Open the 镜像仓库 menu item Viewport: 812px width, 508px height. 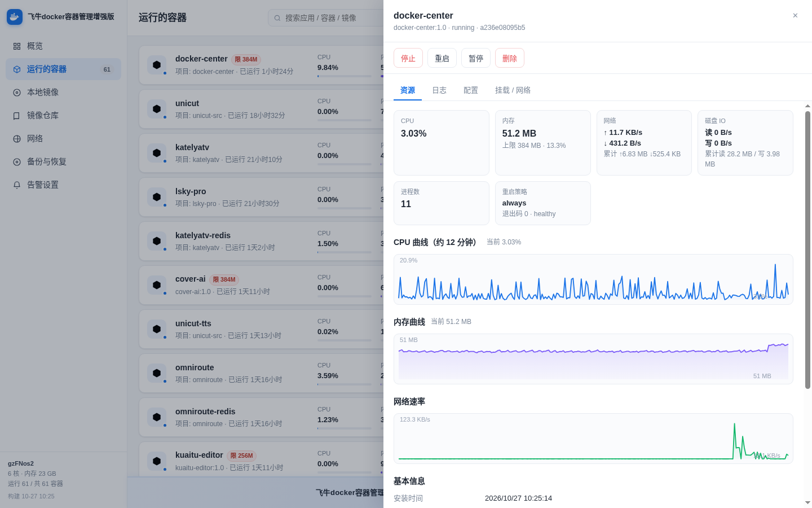tap(63, 116)
